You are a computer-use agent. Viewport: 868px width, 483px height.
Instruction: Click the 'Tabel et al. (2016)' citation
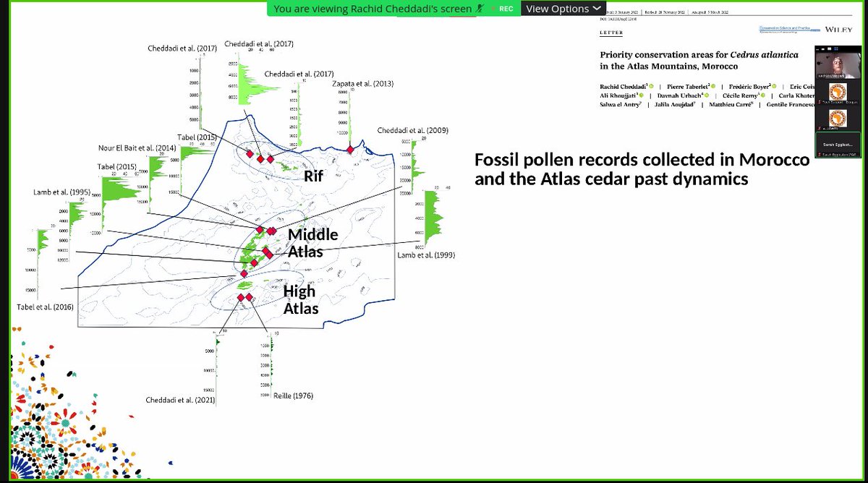(x=45, y=307)
